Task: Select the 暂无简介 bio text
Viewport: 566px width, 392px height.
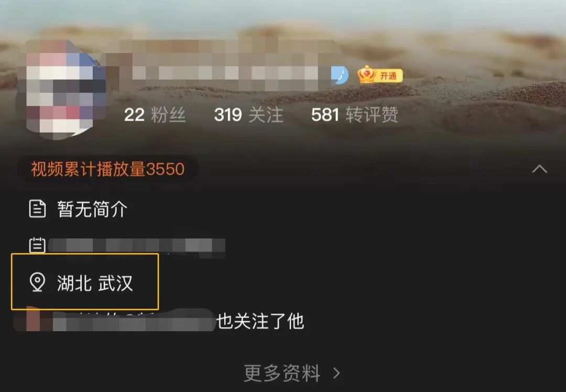Action: [x=92, y=209]
